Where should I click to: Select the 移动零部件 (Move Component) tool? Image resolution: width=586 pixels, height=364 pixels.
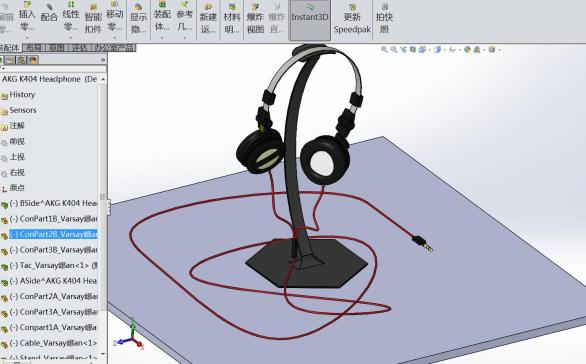point(115,17)
